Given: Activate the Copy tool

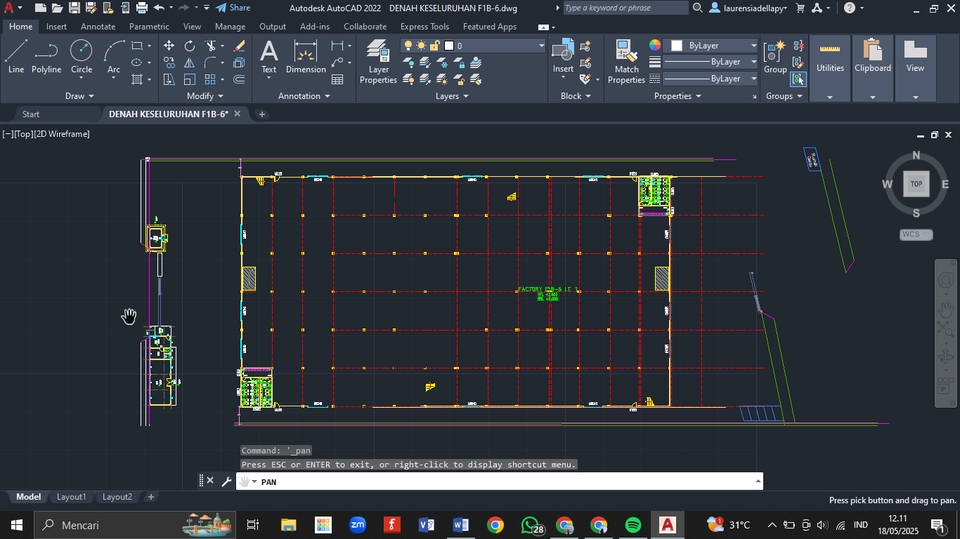Looking at the screenshot, I should click(x=168, y=62).
